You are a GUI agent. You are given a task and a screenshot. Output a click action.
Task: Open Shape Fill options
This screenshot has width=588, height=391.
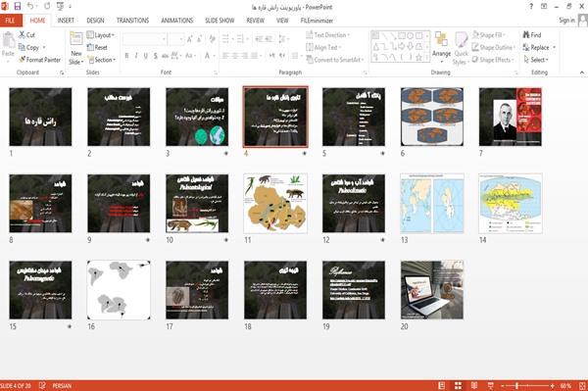pyautogui.click(x=489, y=35)
